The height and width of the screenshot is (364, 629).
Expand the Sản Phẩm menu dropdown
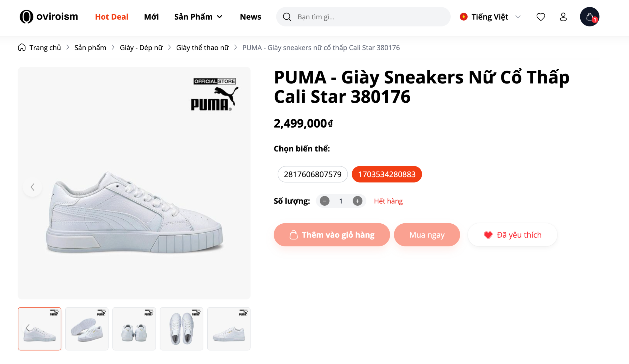pos(198,17)
